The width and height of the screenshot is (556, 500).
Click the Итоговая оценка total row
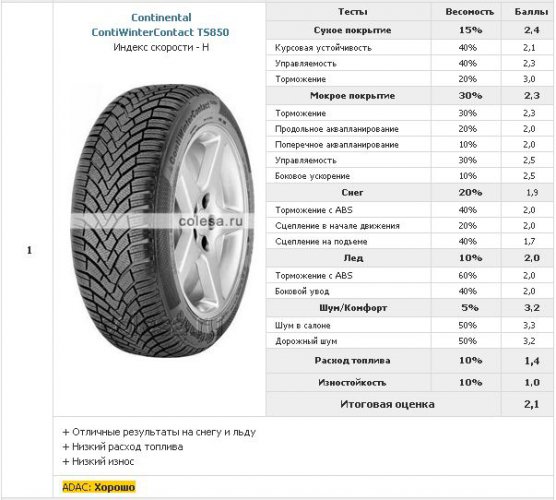point(410,404)
